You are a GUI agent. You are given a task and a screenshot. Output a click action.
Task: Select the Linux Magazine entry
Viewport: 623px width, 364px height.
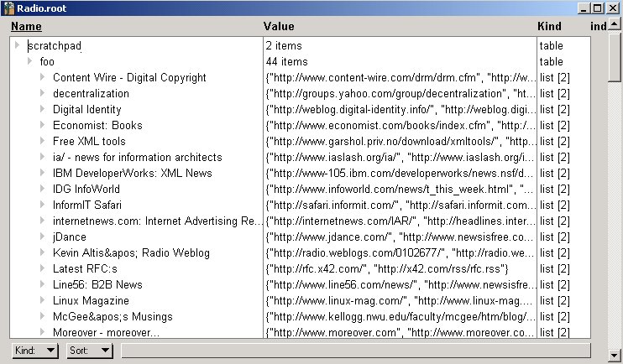[91, 300]
